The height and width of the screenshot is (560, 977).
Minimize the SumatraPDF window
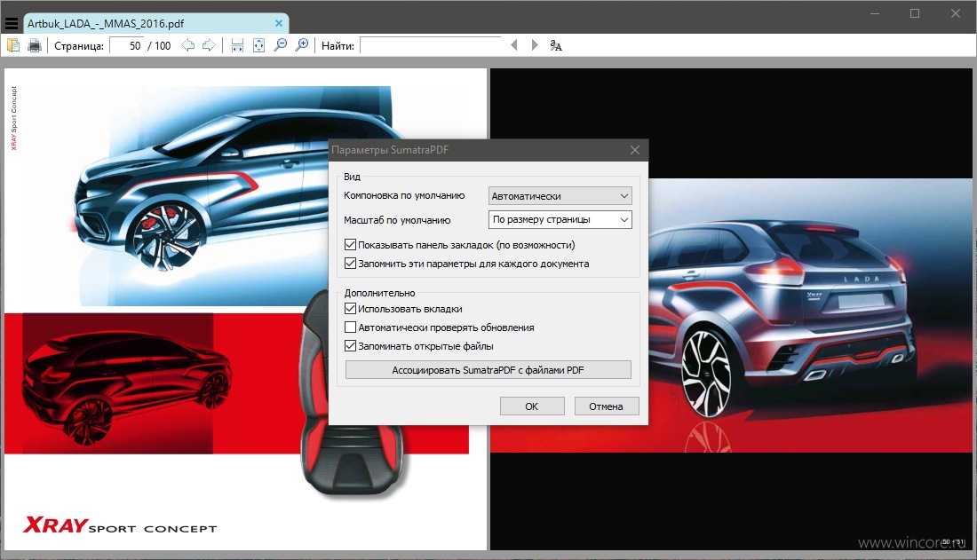pos(875,13)
